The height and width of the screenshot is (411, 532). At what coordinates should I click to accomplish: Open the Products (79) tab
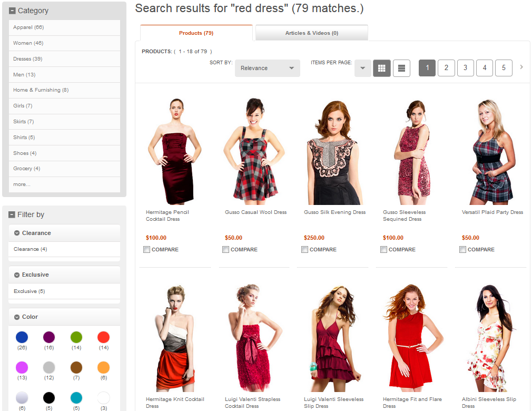point(196,33)
